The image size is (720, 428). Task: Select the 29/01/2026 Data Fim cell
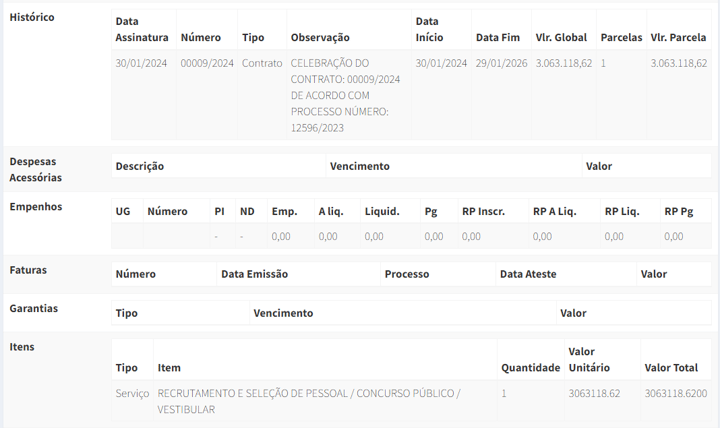[x=501, y=63]
